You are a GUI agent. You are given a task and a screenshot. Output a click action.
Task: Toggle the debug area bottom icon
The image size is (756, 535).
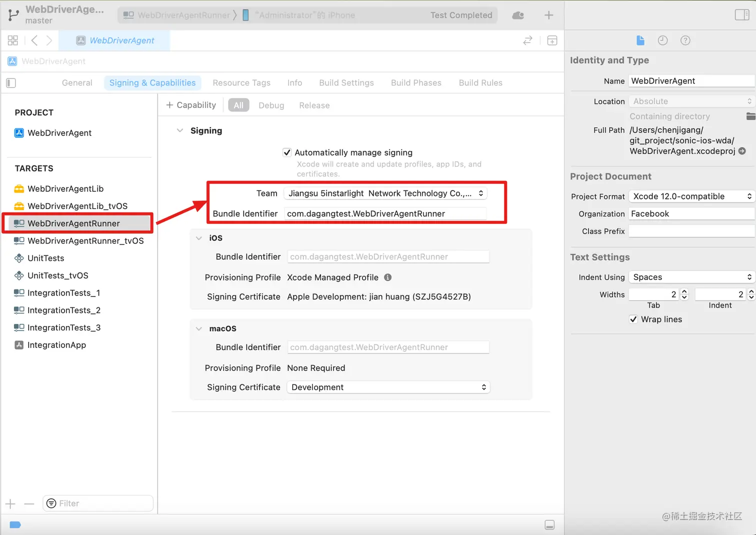(549, 524)
